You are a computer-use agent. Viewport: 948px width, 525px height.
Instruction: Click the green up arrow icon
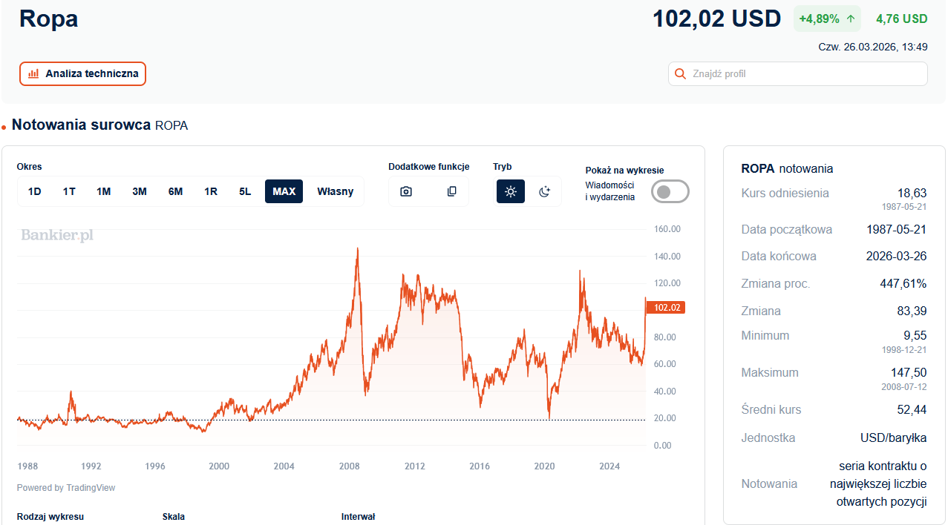(851, 19)
